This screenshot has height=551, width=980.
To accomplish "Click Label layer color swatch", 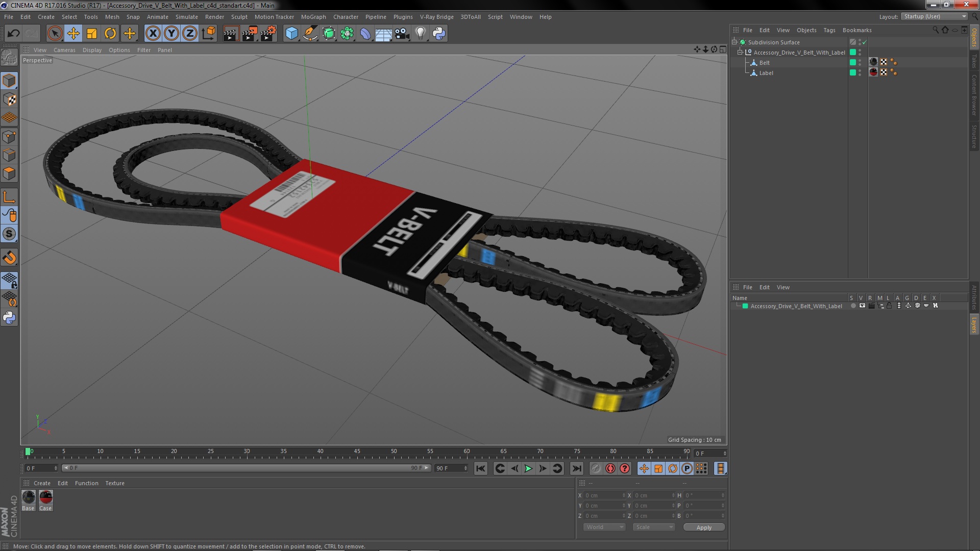I will pos(852,72).
